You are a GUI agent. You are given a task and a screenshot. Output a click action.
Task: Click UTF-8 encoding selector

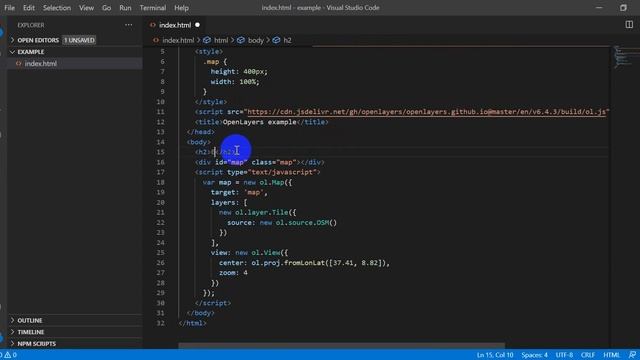click(x=564, y=355)
